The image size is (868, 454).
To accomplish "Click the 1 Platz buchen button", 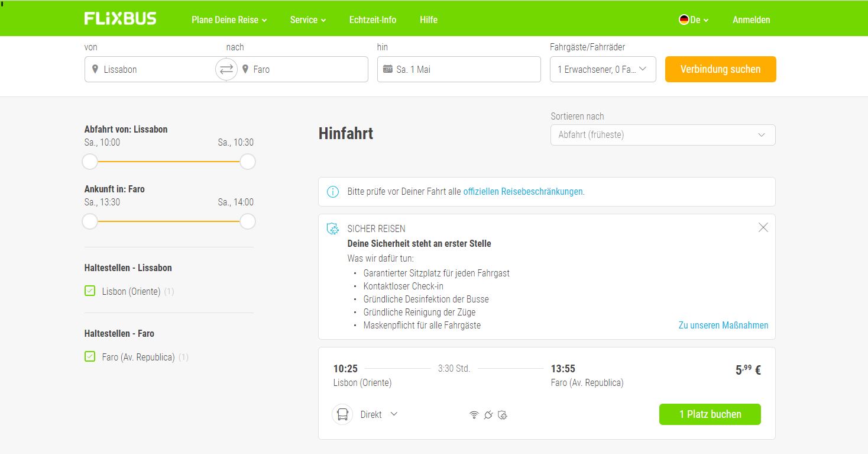I will [x=710, y=414].
